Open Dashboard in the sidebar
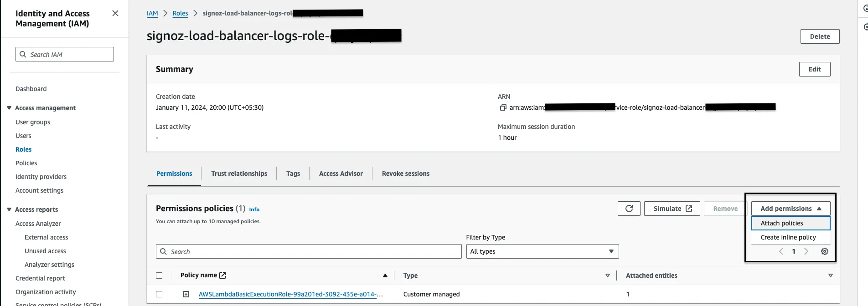868x306 pixels. click(x=31, y=89)
